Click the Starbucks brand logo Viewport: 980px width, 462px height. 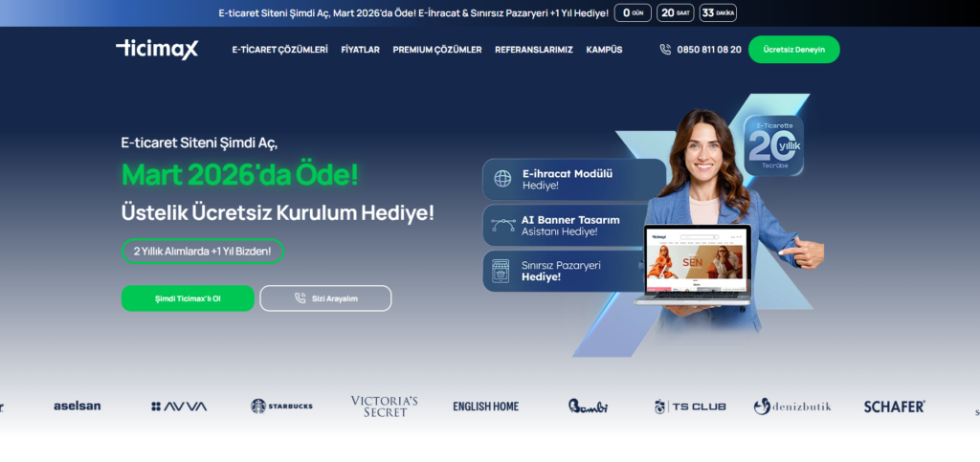point(281,407)
